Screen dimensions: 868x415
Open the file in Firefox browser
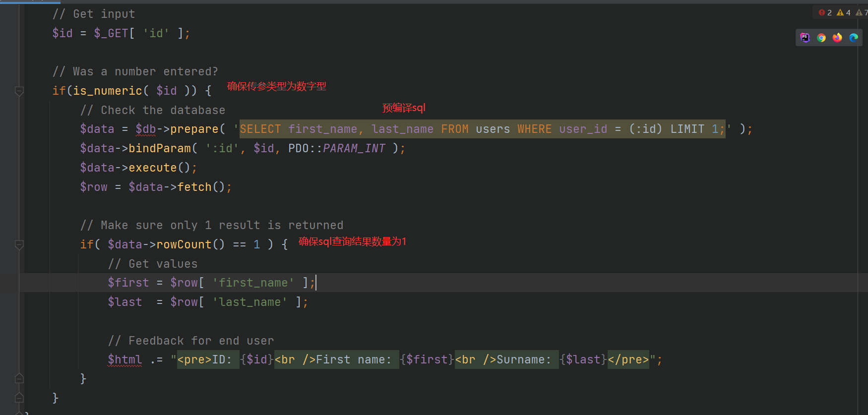(837, 38)
